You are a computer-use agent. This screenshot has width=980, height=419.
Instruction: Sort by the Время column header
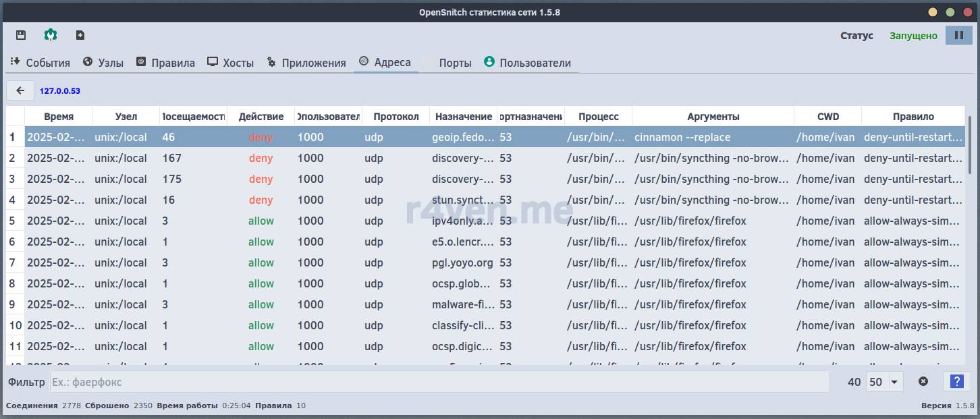click(x=59, y=117)
